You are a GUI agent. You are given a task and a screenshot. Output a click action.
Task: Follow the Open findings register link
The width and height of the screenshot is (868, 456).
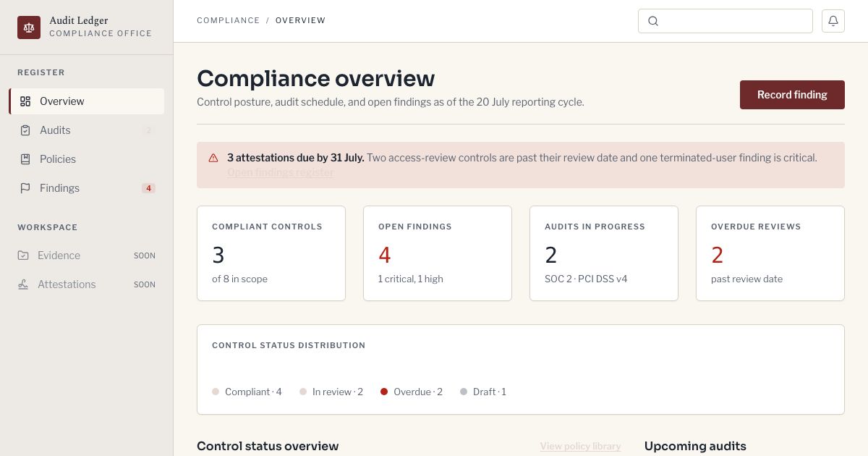pyautogui.click(x=281, y=172)
